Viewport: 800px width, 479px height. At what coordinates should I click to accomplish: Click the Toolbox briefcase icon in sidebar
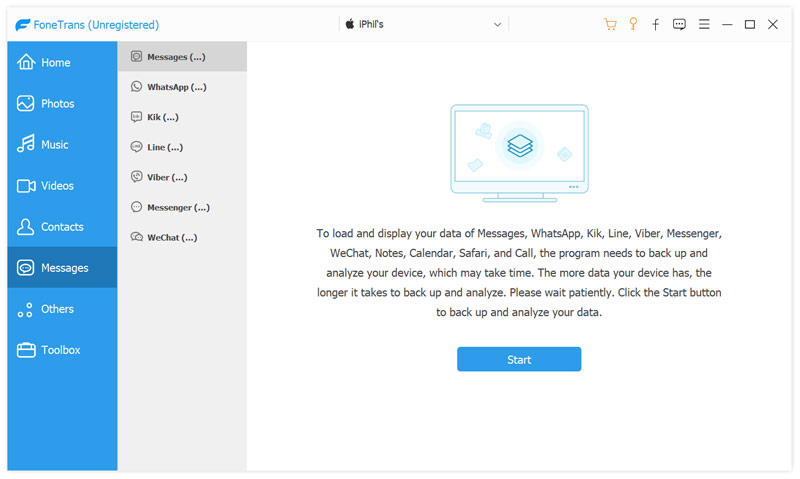click(26, 350)
